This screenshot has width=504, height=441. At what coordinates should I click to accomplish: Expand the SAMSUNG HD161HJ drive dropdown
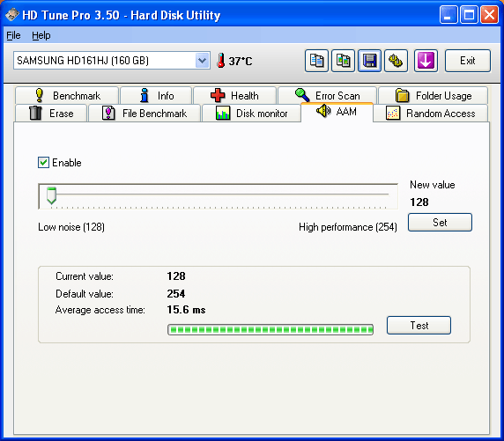pyautogui.click(x=202, y=61)
